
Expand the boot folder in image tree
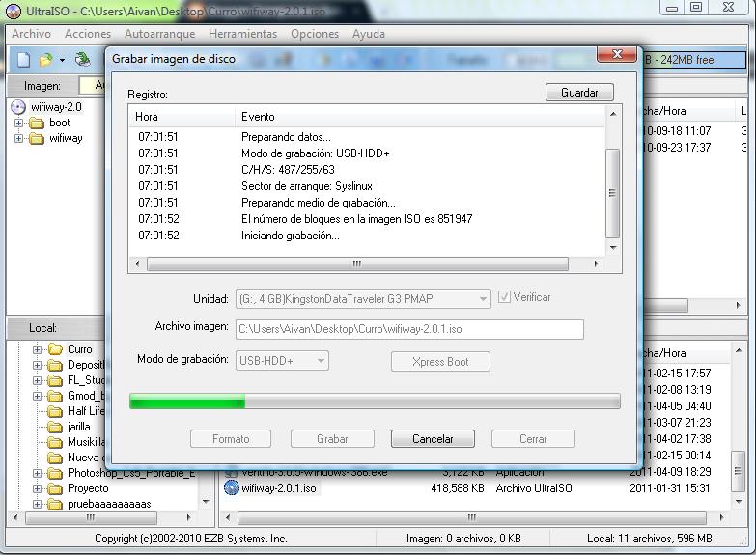[18, 123]
